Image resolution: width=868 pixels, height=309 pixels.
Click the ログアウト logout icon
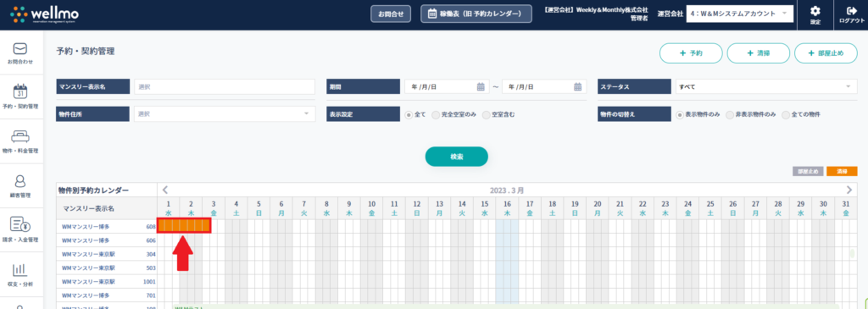851,11
